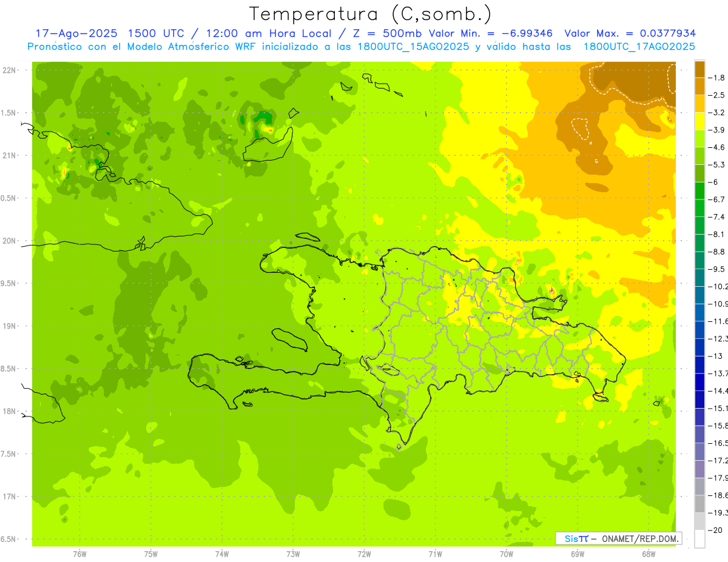Click the '-6.7' colorbar value
Screen dimensions: 728x562
tap(718, 199)
